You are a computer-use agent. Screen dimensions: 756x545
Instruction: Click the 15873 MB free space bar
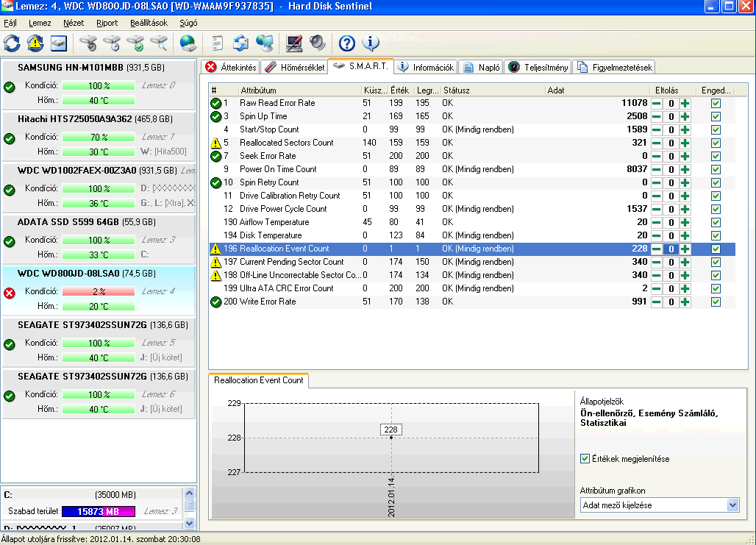click(x=99, y=511)
